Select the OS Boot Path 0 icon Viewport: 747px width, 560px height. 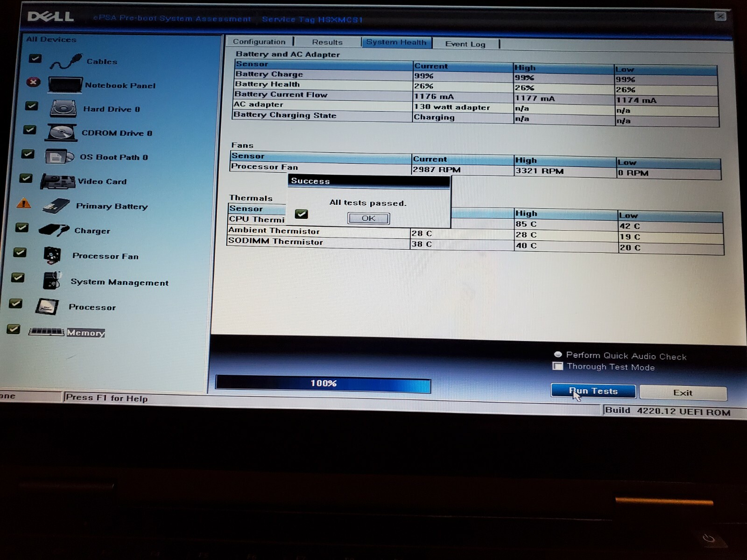[59, 157]
